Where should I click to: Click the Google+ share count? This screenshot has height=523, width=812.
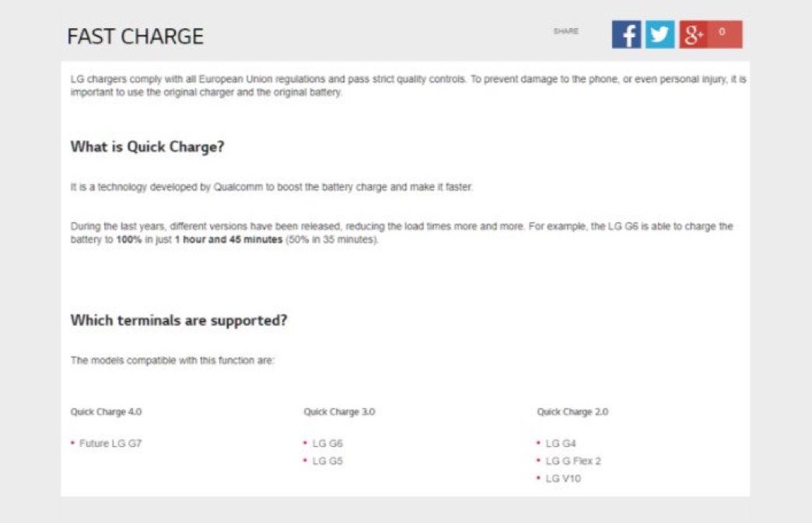pos(723,33)
